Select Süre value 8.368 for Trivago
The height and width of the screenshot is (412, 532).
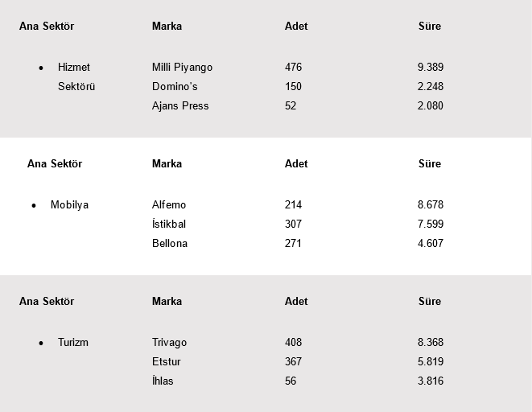431,343
